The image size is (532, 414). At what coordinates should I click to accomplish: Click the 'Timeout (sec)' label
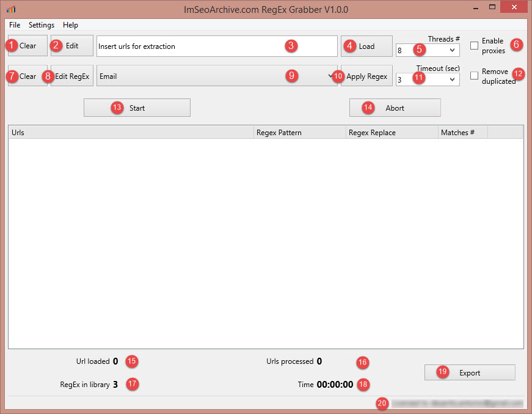point(438,68)
